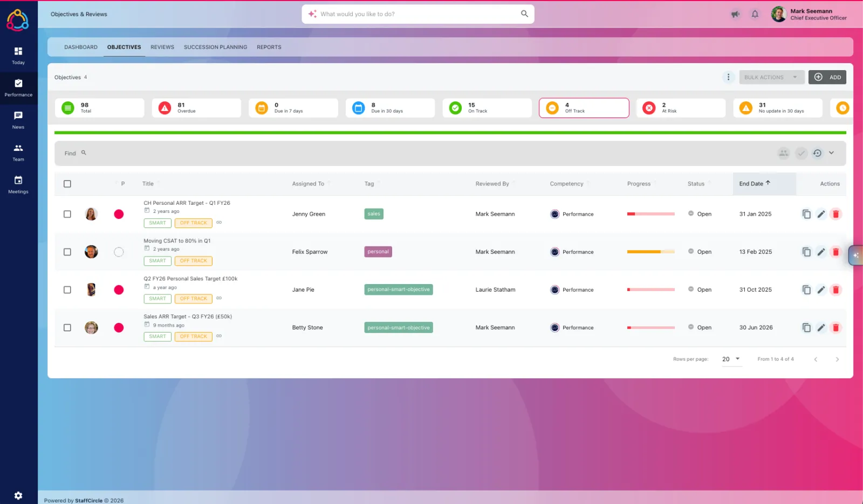
Task: Select the Objectives tab
Action: click(124, 47)
